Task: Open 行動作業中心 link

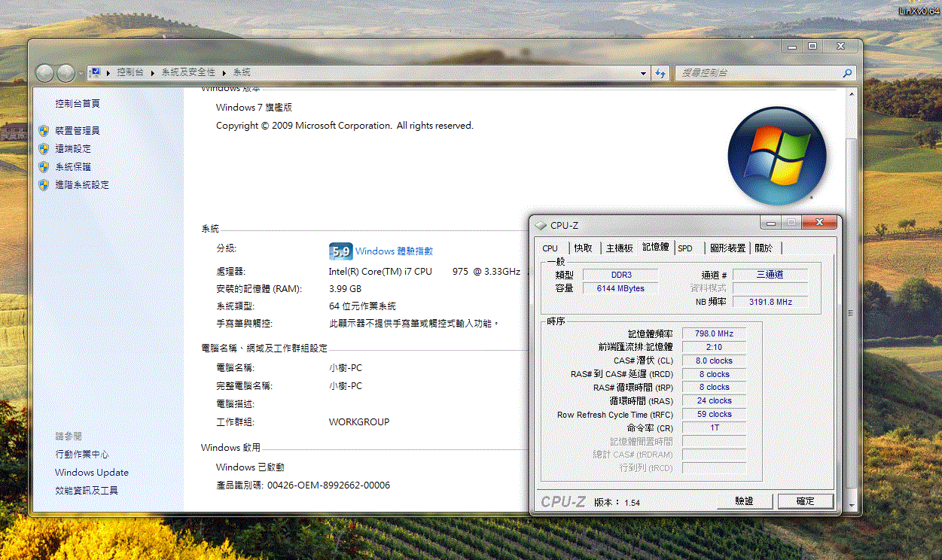Action: tap(82, 455)
